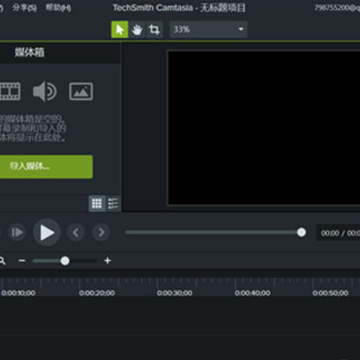This screenshot has height=360, width=360.
Task: Click the 00:00 timecode display
Action: (x=338, y=233)
